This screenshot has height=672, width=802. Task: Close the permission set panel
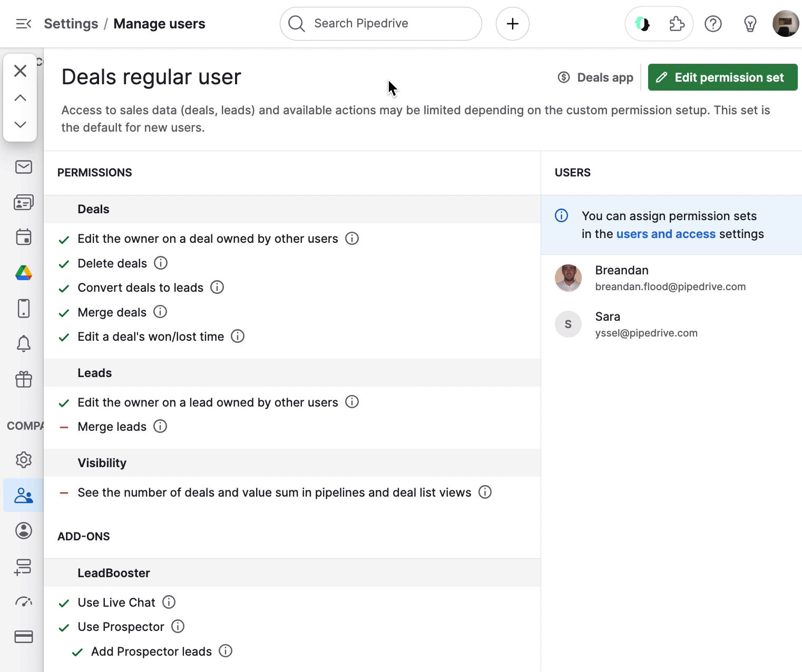pos(20,71)
